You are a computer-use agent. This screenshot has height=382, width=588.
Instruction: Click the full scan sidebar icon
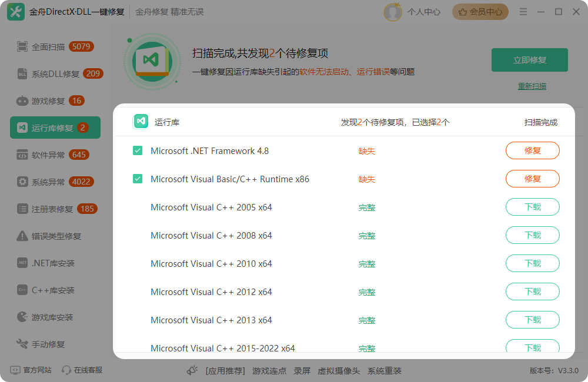22,46
